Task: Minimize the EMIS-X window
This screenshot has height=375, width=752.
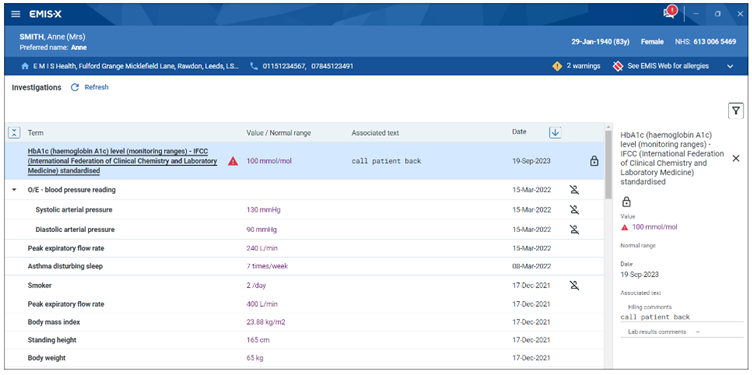Action: [696, 14]
